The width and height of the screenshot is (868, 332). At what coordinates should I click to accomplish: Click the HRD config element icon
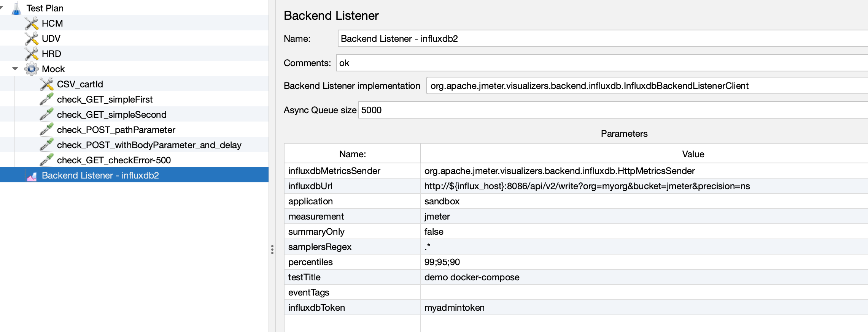point(32,54)
